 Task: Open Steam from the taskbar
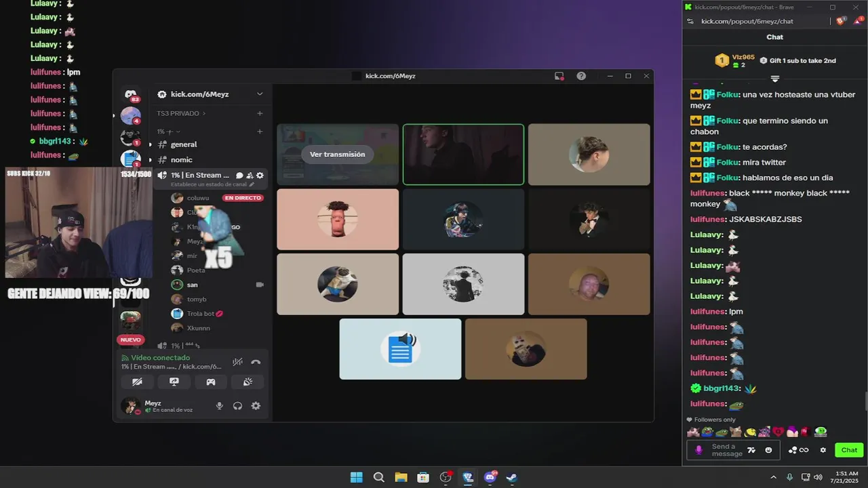click(512, 477)
